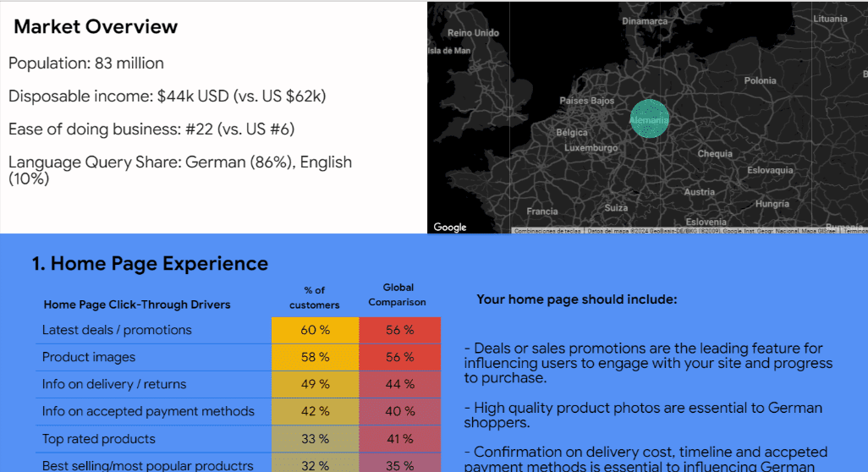Select the Top rated products row
The image size is (868, 472).
238,439
